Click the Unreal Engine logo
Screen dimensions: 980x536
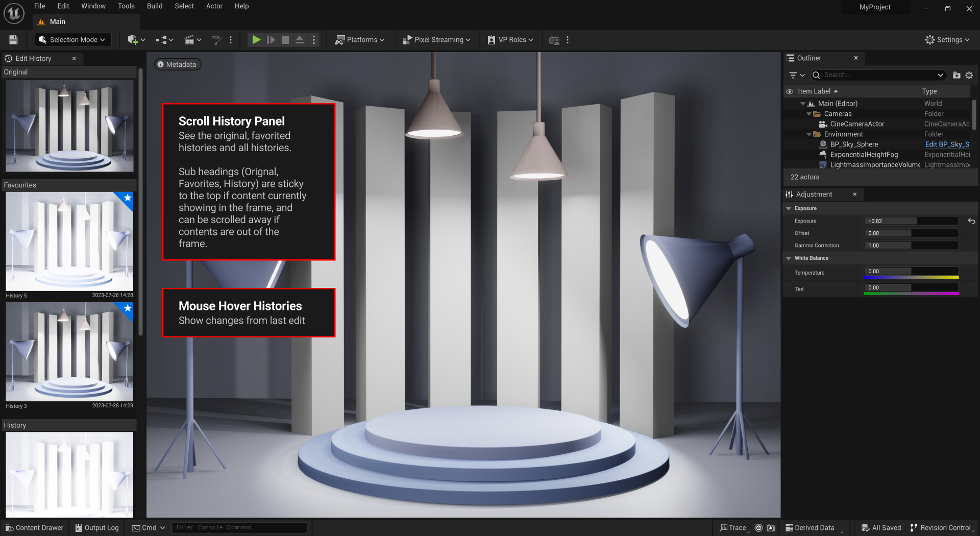click(x=14, y=13)
